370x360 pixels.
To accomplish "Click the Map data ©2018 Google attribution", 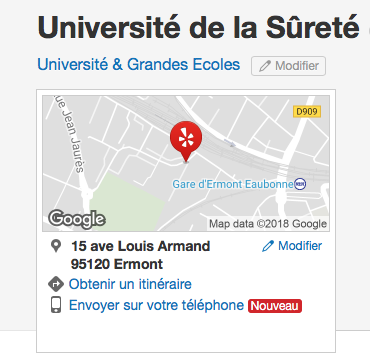I will pos(268,224).
